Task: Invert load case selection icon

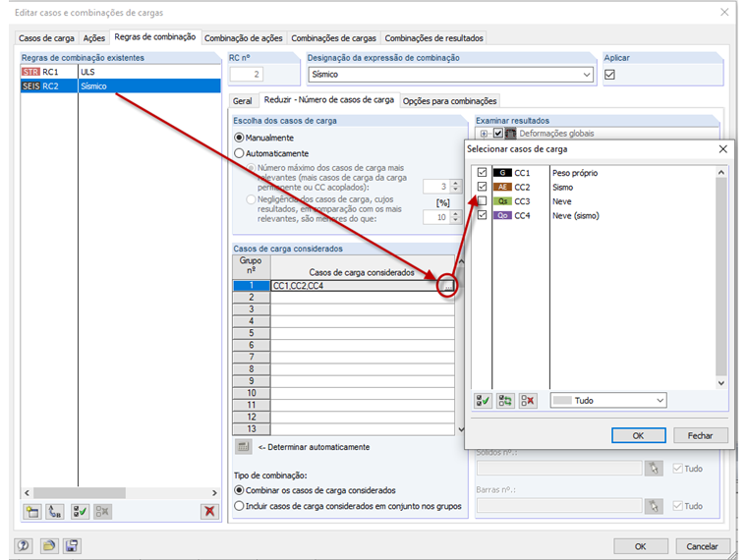Action: coord(505,401)
